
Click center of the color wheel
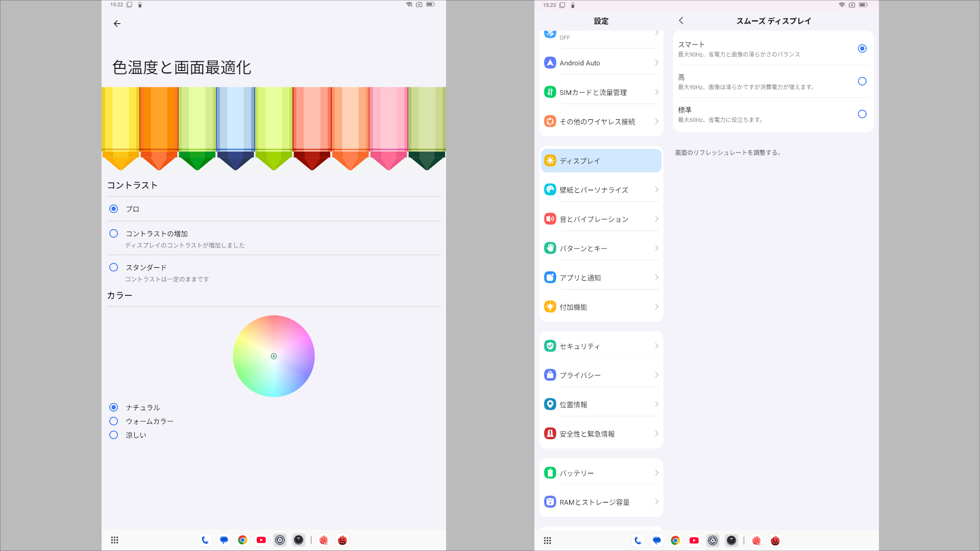274,356
